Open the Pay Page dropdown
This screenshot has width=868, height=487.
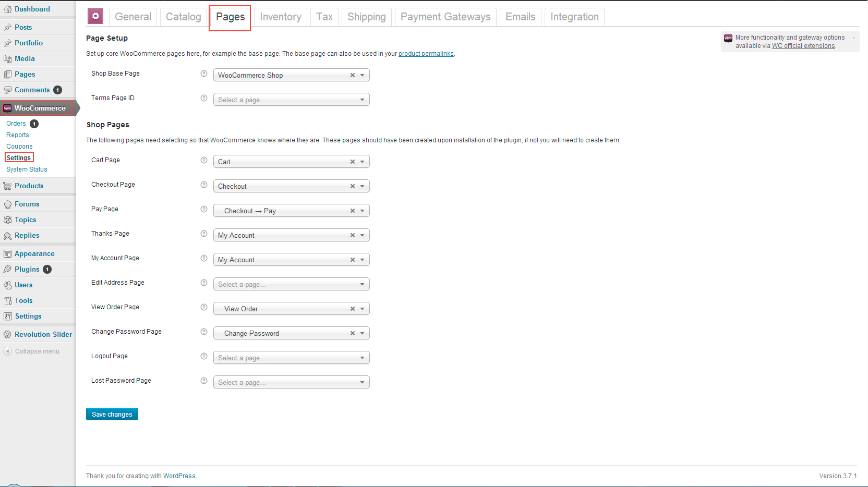(x=292, y=211)
